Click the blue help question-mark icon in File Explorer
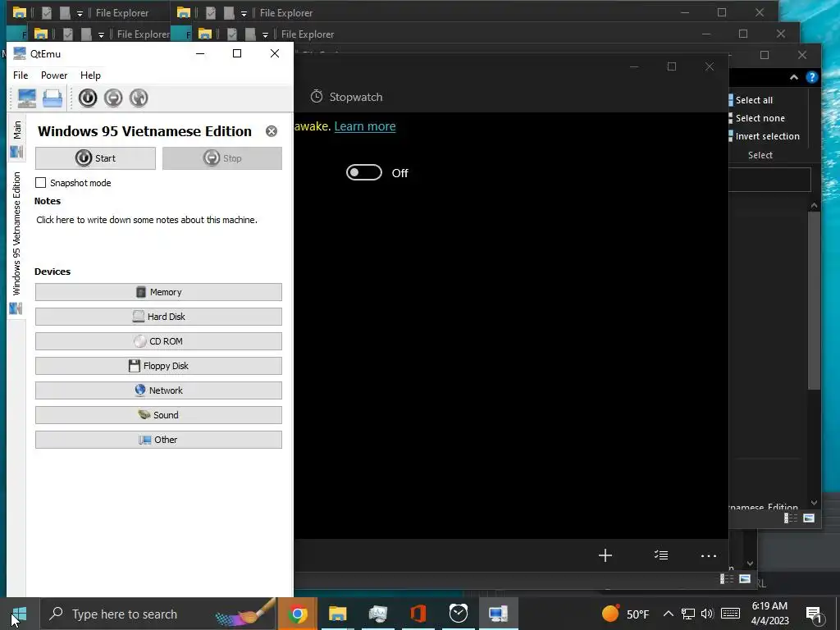The image size is (840, 630). [812, 78]
